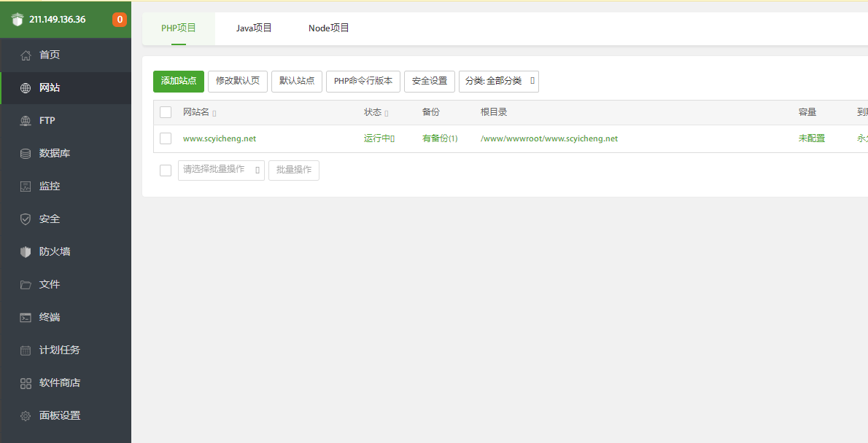Open the 监控 monitoring icon

tap(26, 187)
